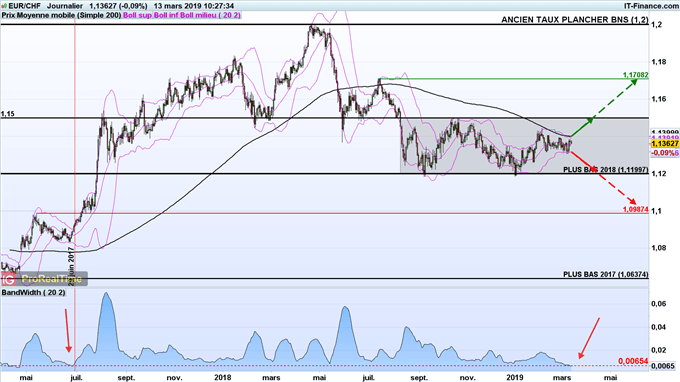Click the BandWidth ( 20 2) indicator title
This screenshot has width=680, height=382.
33,293
